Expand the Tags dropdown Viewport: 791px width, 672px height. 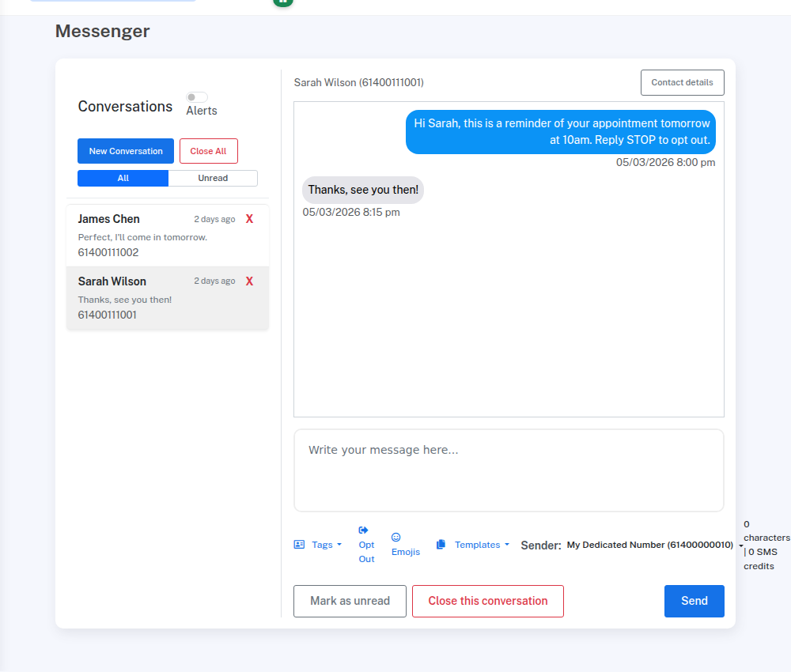326,545
